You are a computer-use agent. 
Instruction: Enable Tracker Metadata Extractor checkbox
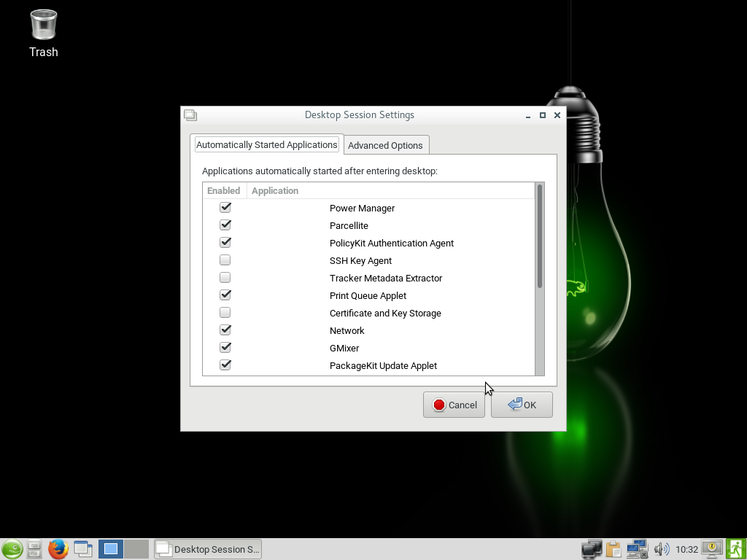(x=225, y=278)
